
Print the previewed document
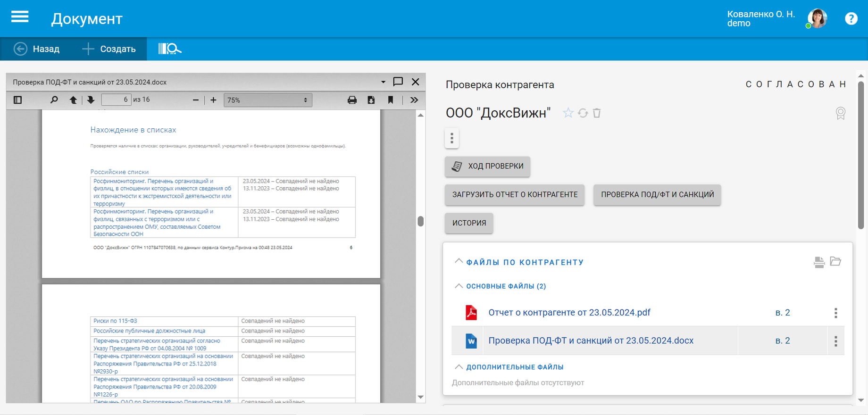pos(352,100)
